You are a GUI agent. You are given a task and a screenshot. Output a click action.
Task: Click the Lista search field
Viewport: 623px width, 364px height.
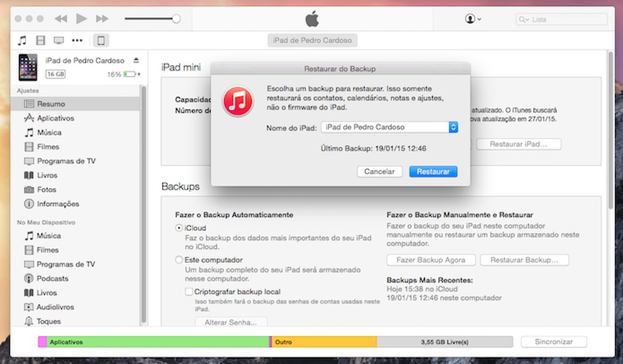[562, 19]
